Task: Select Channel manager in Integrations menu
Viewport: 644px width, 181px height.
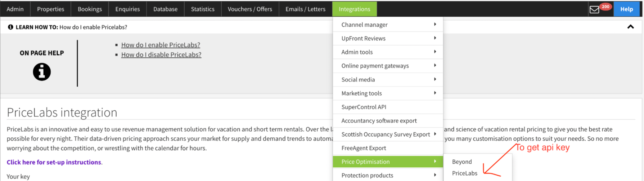Action: pyautogui.click(x=388, y=25)
